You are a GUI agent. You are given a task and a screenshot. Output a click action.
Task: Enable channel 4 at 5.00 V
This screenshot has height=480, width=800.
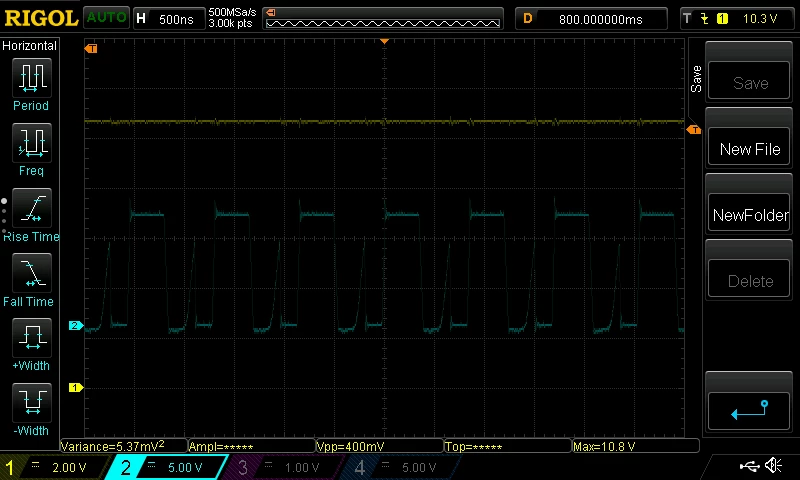point(401,467)
